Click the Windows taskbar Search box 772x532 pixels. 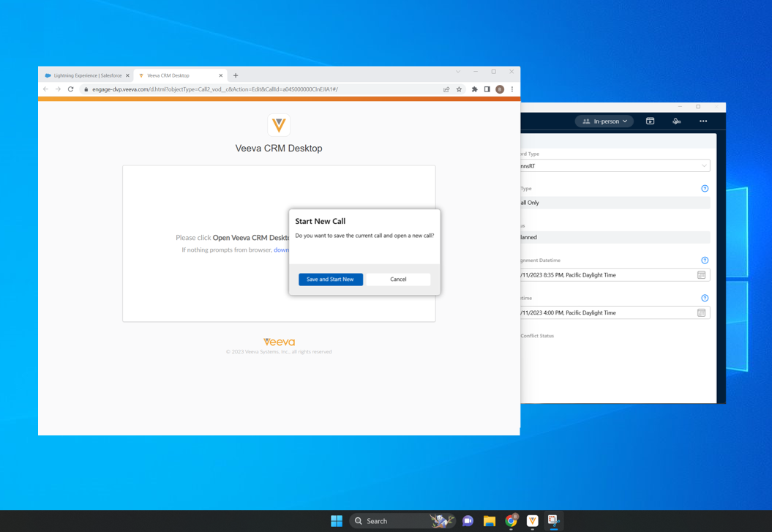click(388, 521)
